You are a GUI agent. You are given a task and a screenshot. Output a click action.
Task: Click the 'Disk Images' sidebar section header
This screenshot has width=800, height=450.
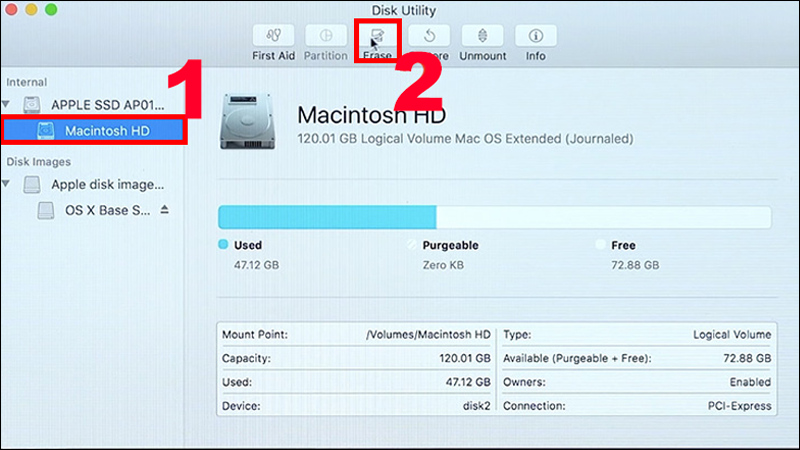click(x=39, y=162)
